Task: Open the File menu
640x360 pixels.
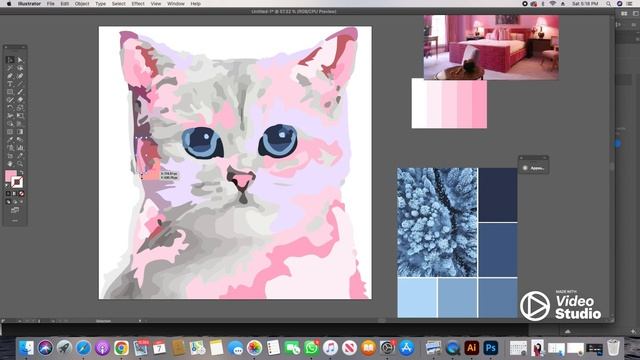Action: tap(50, 4)
